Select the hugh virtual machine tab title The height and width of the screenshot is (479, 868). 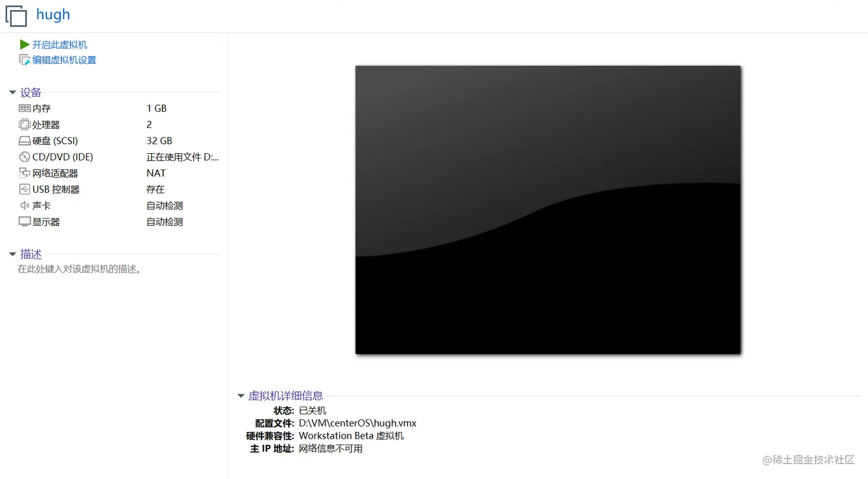53,15
